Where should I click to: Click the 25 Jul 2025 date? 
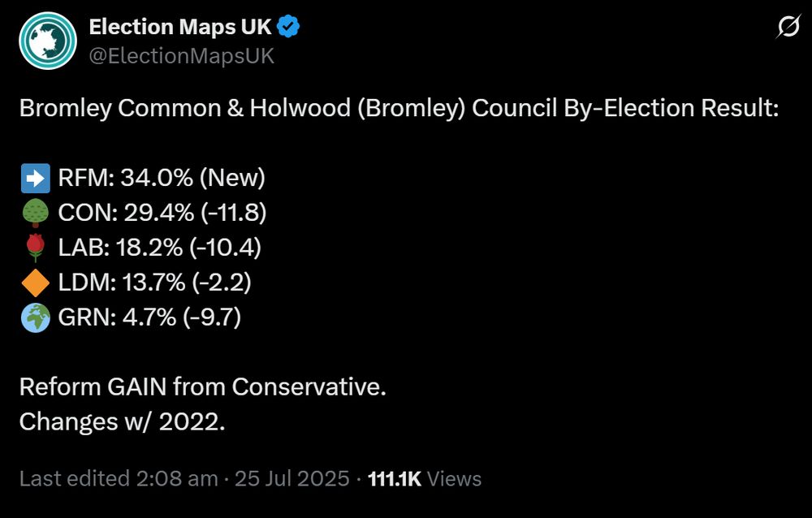pos(292,479)
